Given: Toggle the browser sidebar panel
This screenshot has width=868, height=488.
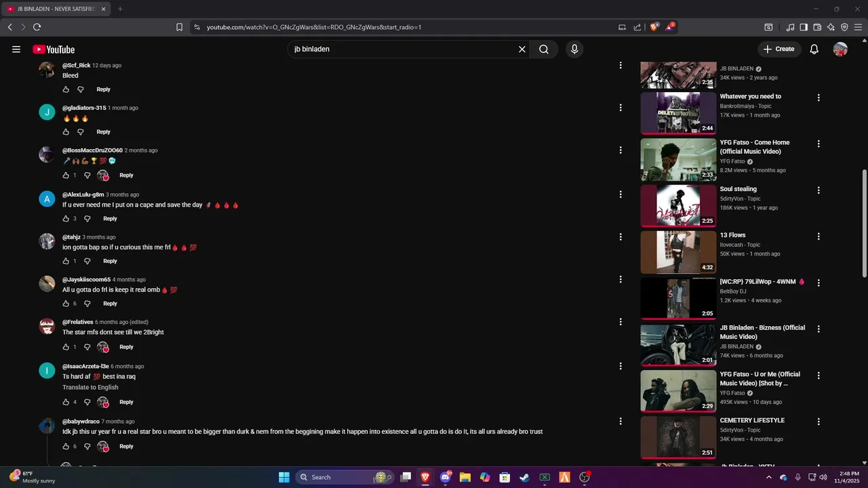Looking at the screenshot, I should point(804,27).
